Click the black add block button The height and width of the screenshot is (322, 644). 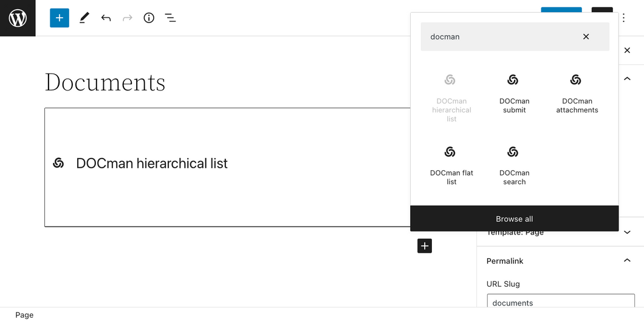tap(425, 246)
